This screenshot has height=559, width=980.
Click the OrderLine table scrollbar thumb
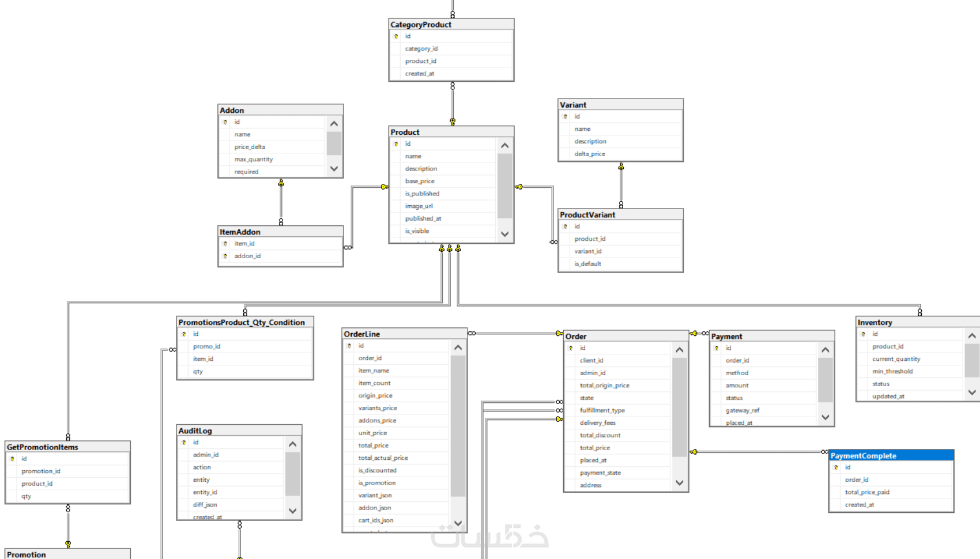click(x=458, y=426)
